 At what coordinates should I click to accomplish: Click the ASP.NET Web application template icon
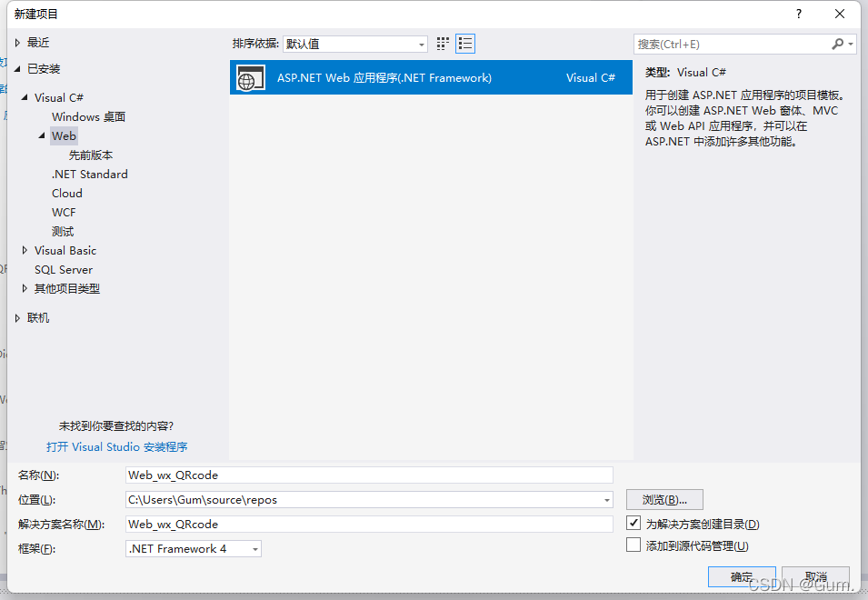click(x=251, y=78)
